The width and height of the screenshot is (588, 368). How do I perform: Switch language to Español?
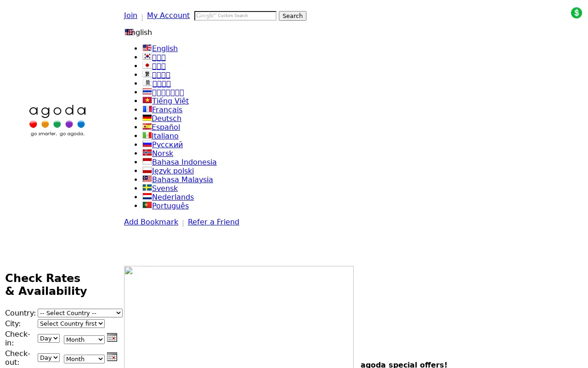click(166, 127)
